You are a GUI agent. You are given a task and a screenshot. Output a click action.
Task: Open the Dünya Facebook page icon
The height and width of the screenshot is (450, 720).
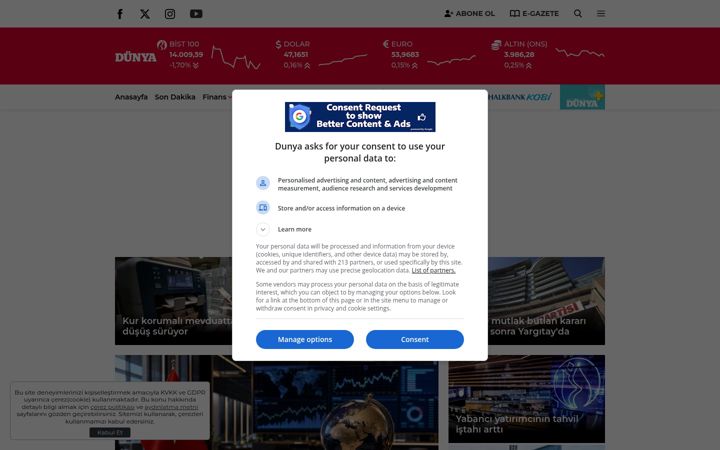click(120, 14)
